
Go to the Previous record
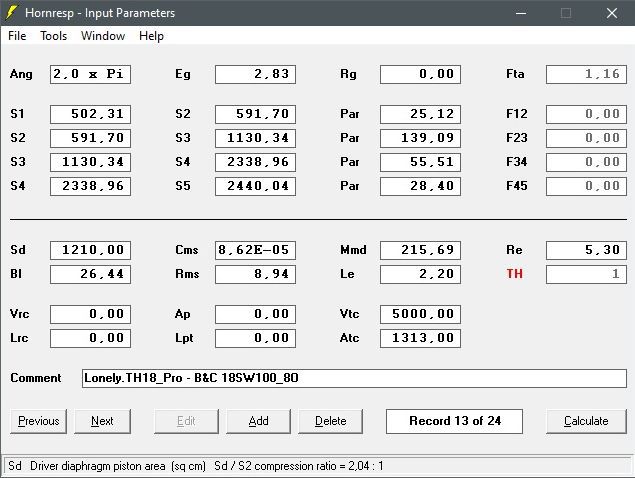click(39, 421)
